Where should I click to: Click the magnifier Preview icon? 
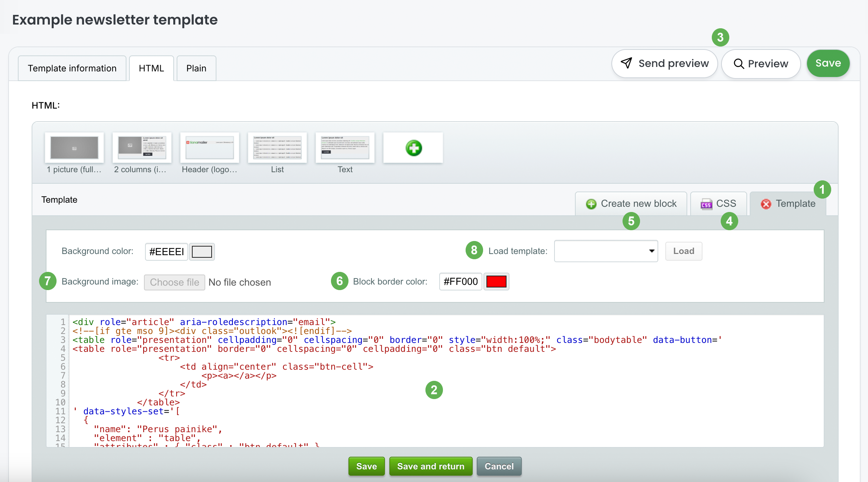pos(739,64)
